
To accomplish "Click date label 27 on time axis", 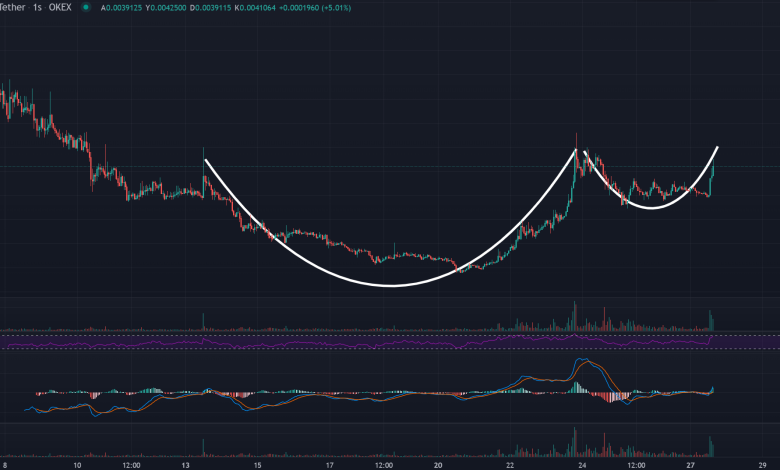I will [x=690, y=465].
